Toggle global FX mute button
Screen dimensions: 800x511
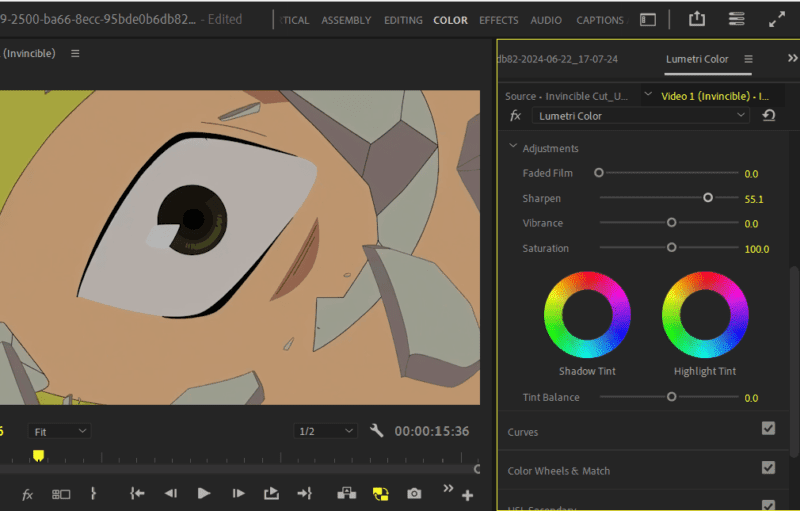click(28, 494)
